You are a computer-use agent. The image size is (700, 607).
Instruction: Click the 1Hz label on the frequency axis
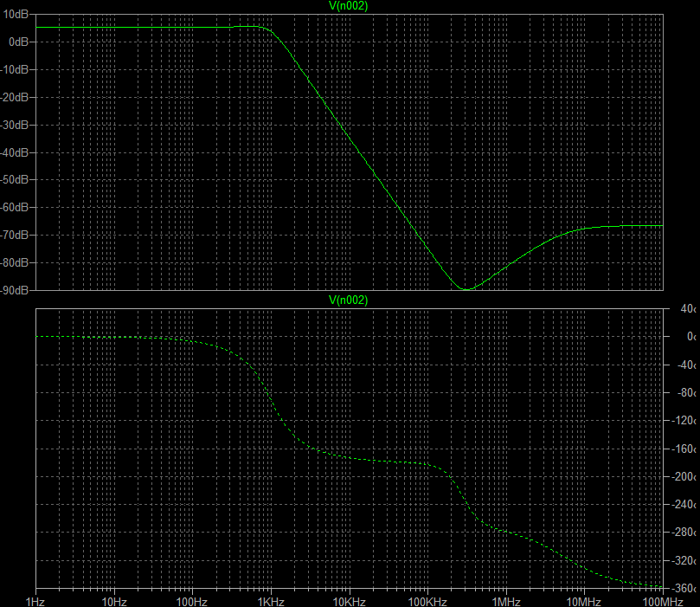35,601
